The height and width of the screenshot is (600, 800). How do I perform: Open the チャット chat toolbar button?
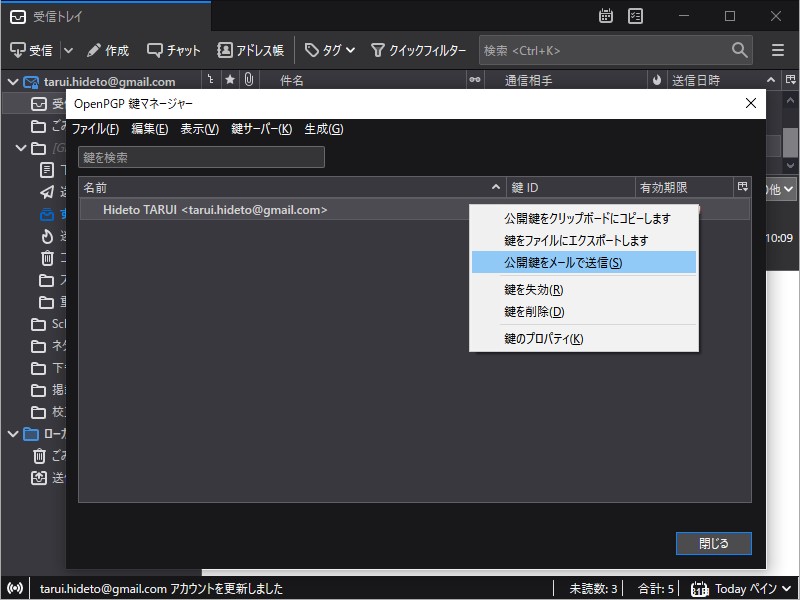tap(173, 51)
